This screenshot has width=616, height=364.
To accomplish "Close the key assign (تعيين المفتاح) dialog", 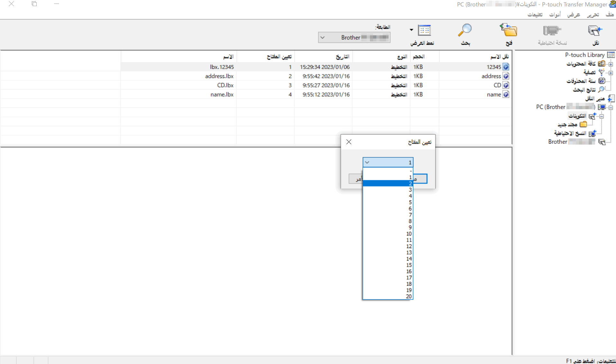I will [x=349, y=142].
